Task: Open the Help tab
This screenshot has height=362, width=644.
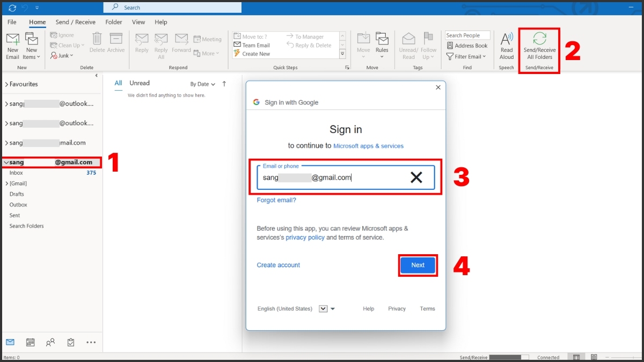Action: [161, 22]
